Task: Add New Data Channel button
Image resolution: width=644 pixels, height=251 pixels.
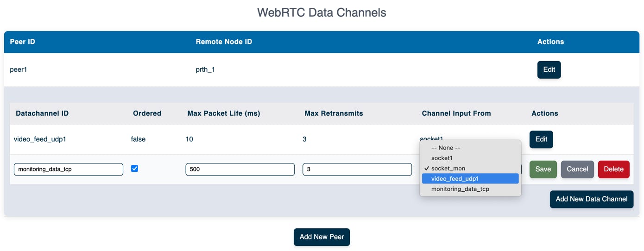Action: [x=592, y=199]
